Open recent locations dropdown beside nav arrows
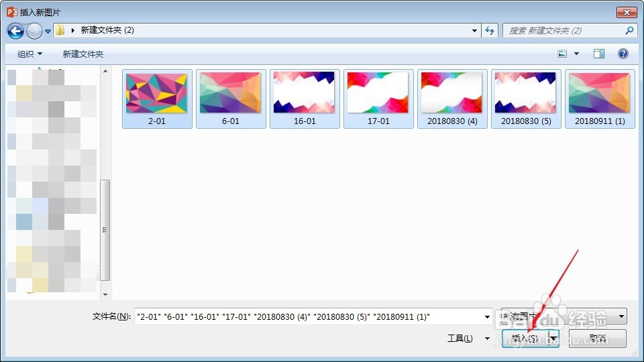The height and width of the screenshot is (362, 644). 48,32
